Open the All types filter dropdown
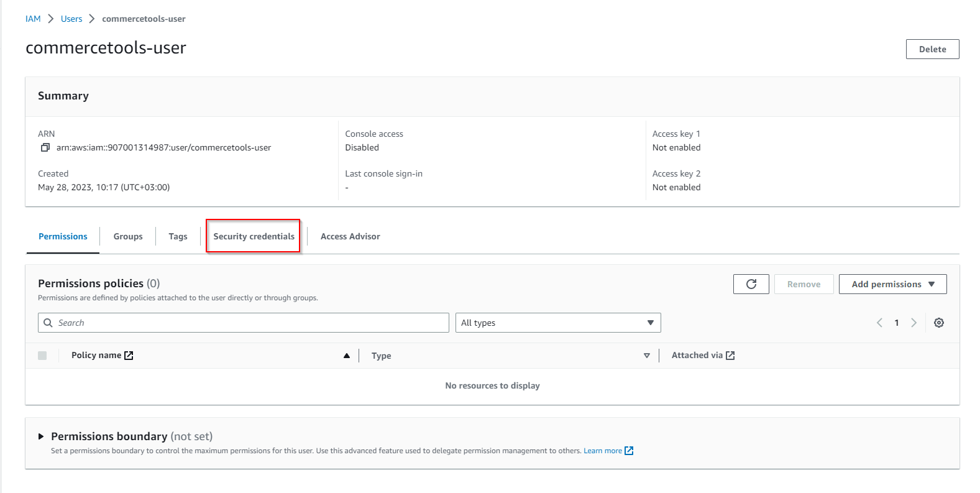This screenshot has height=493, width=980. coord(557,323)
